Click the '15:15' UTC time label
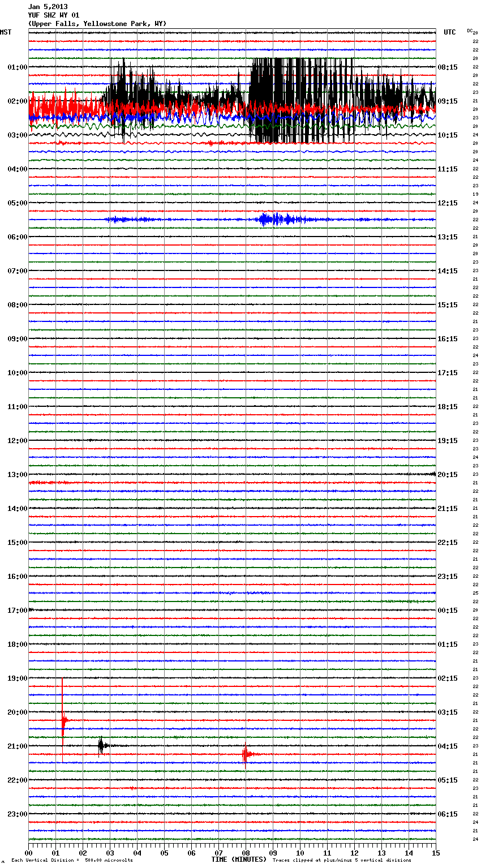The image size is (481, 868). click(x=448, y=305)
